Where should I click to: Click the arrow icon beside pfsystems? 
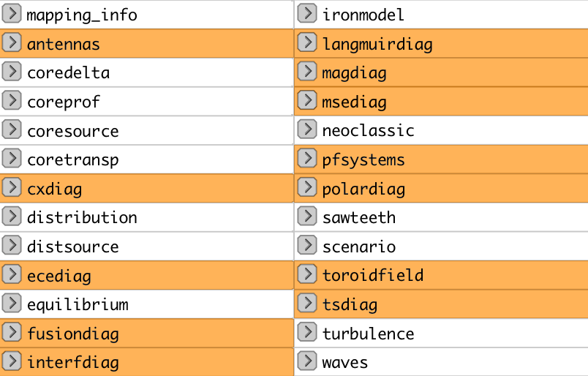[307, 159]
